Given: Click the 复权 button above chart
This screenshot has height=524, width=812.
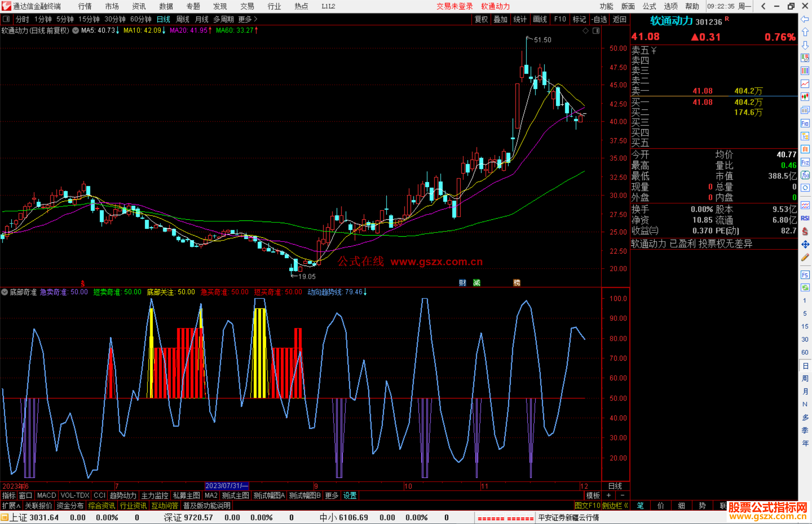Looking at the screenshot, I should tap(481, 19).
